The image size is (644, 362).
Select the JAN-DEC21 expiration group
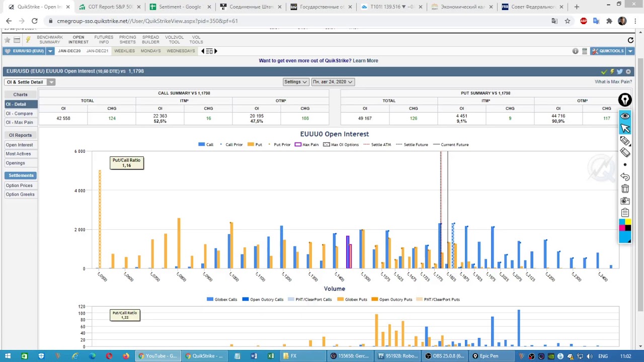pos(97,51)
